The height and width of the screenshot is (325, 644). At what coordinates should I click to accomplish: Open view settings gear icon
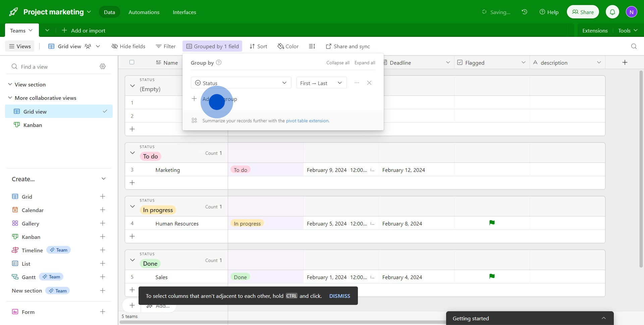tap(103, 66)
